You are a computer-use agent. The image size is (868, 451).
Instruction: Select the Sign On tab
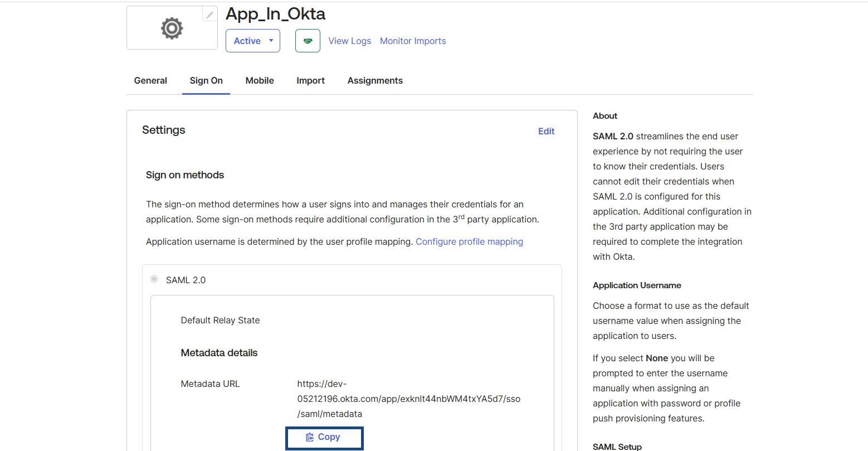coord(206,80)
